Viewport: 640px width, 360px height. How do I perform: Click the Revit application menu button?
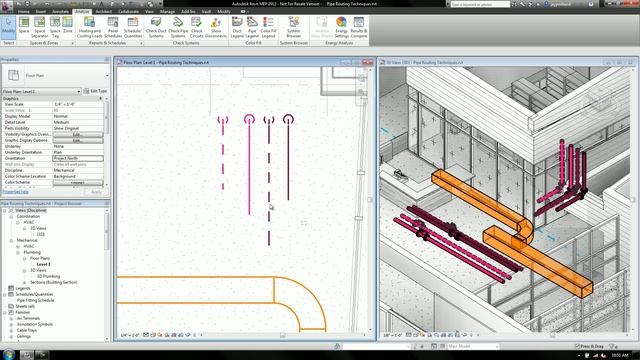tap(6, 6)
